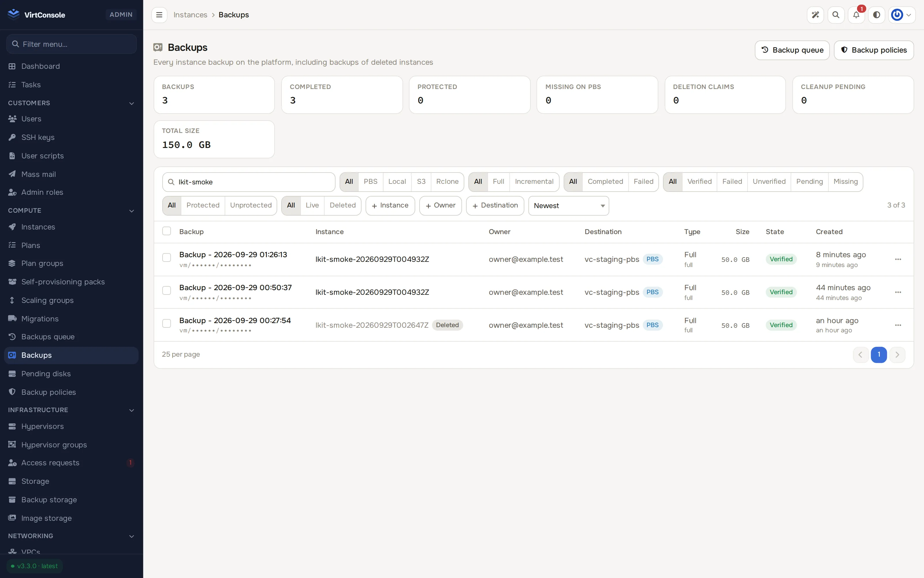Open Mass mail in sidebar
This screenshot has height=578, width=924.
(x=71, y=174)
